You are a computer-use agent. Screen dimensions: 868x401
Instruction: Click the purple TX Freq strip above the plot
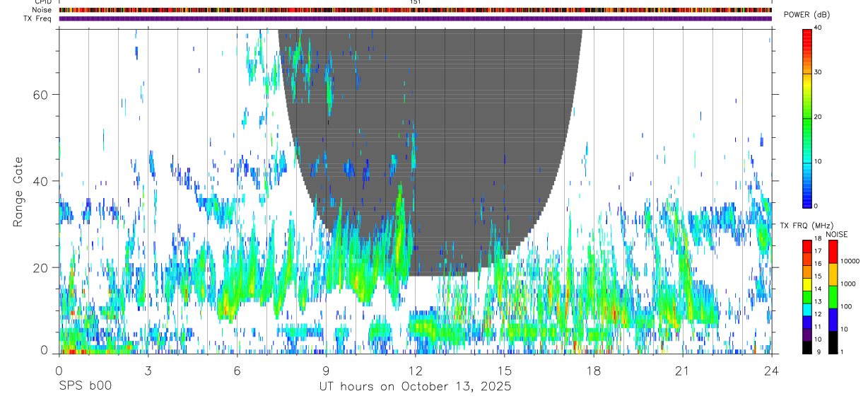pos(415,18)
